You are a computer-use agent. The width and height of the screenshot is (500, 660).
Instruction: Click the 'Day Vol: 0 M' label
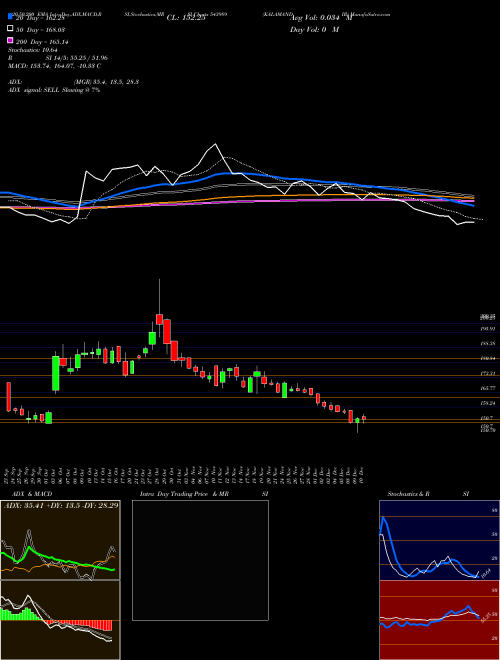314,29
